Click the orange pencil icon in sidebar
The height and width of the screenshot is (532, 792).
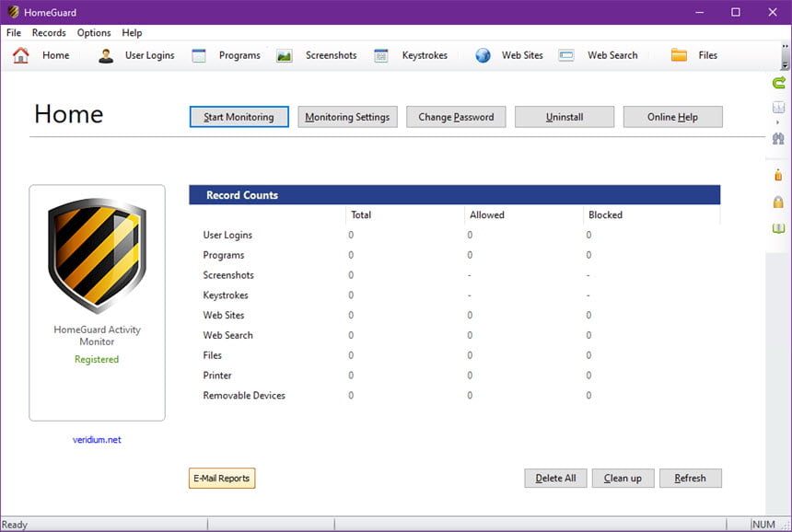778,175
